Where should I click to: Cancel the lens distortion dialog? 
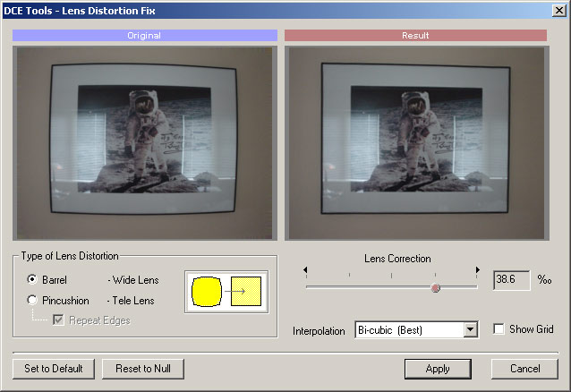[x=524, y=369]
